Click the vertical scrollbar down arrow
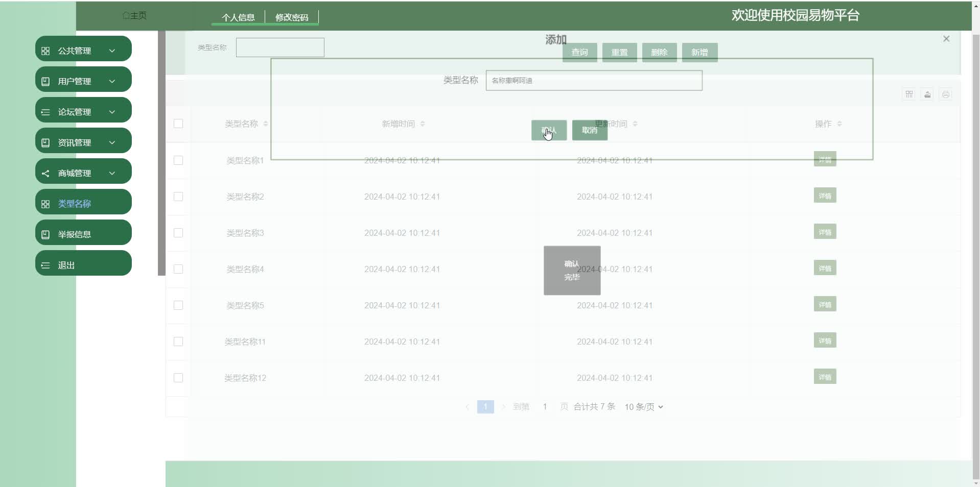 tap(975, 483)
